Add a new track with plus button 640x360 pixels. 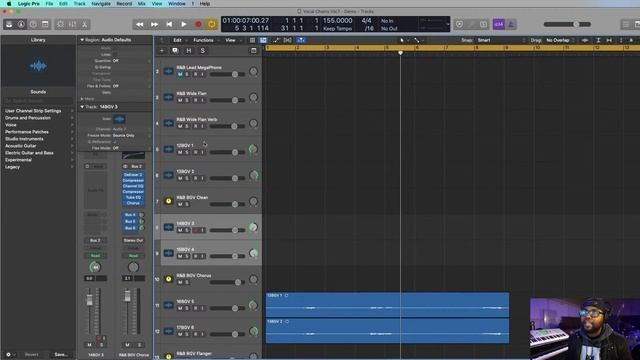coord(162,51)
